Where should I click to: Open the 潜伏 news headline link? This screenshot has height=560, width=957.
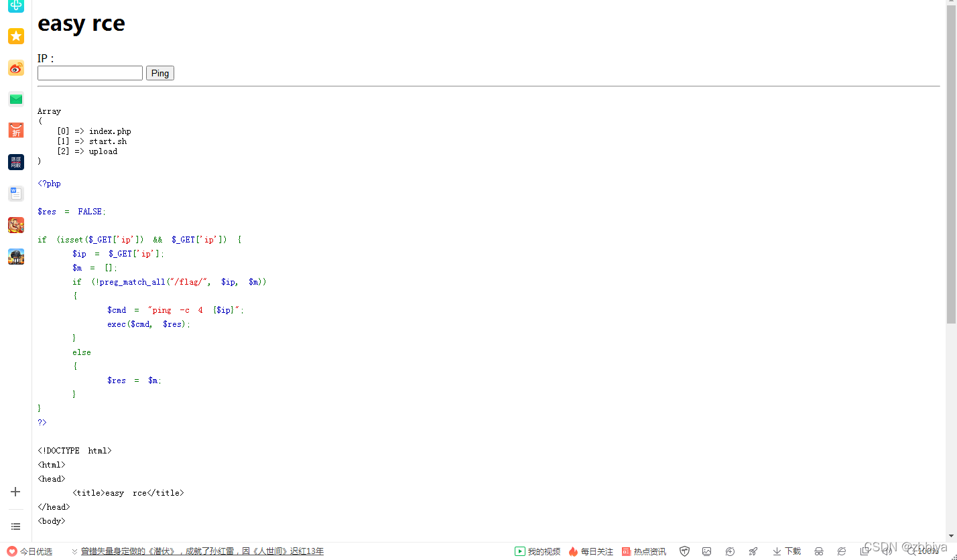point(202,551)
